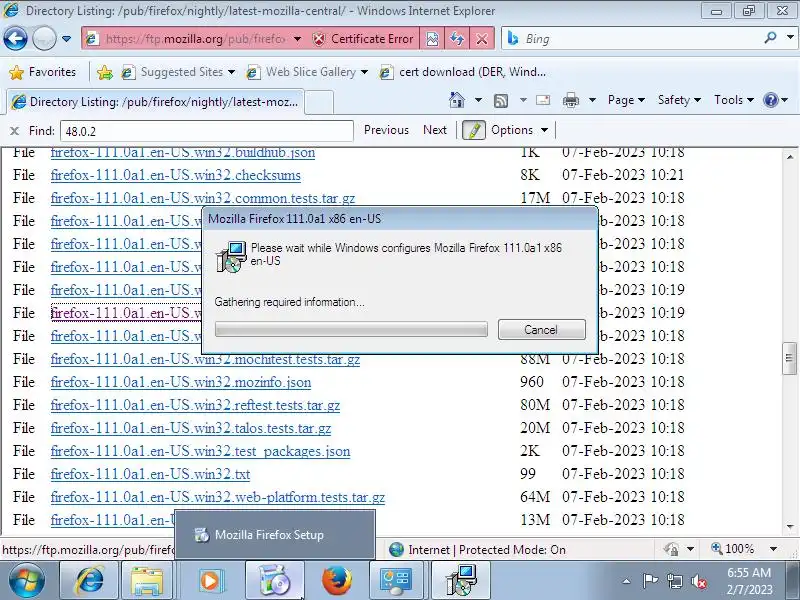Open the Tools menu
800x600 pixels.
(734, 100)
